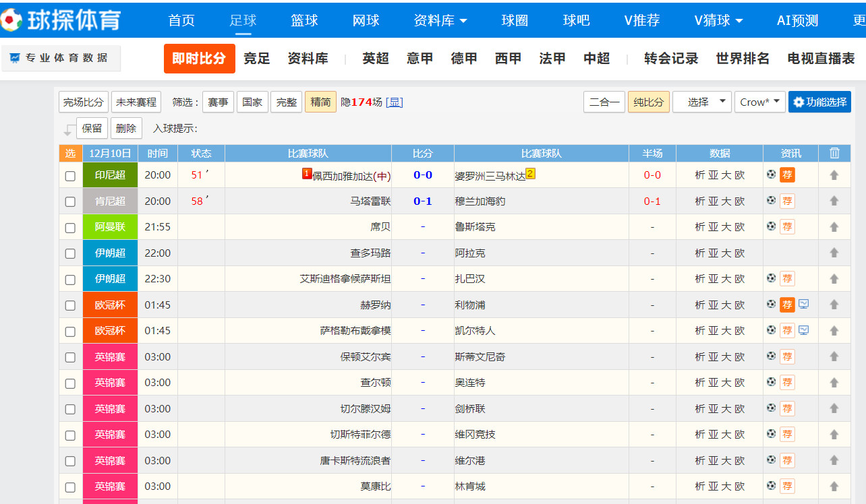Click the 电视直播表 link
The height and width of the screenshot is (504, 866).
821,59
